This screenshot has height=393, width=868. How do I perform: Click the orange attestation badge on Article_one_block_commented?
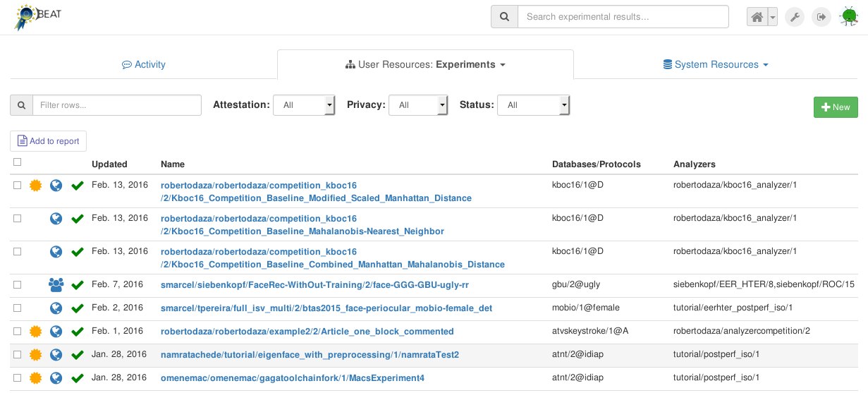pyautogui.click(x=35, y=331)
